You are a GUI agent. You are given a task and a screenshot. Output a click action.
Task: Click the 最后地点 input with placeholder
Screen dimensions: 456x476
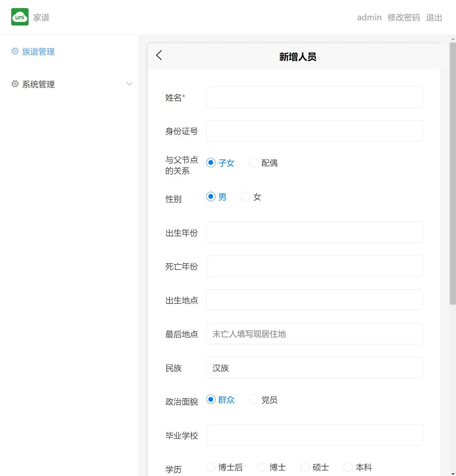pyautogui.click(x=314, y=334)
